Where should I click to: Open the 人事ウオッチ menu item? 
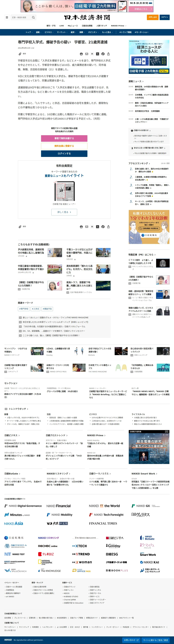102,26
